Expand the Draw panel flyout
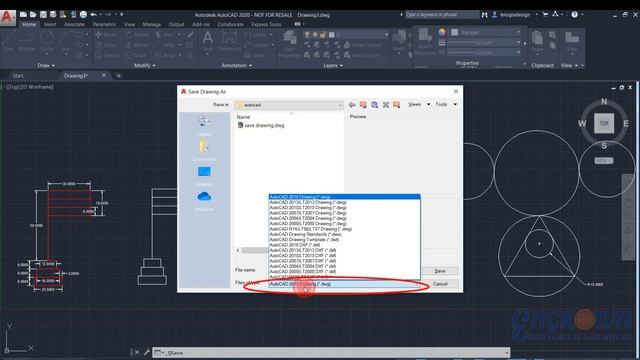640x360 pixels. point(46,65)
